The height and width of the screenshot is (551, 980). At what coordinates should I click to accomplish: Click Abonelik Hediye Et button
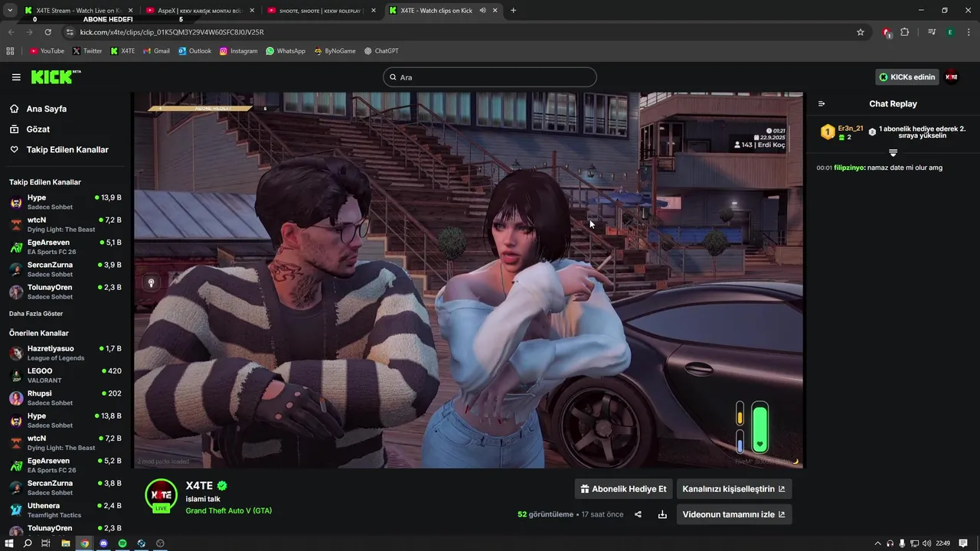pyautogui.click(x=623, y=489)
